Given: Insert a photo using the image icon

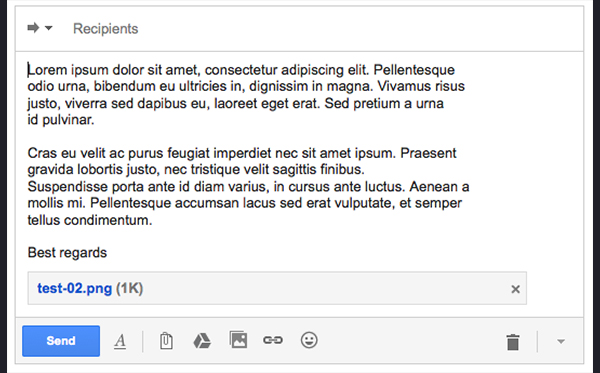Looking at the screenshot, I should pos(238,340).
